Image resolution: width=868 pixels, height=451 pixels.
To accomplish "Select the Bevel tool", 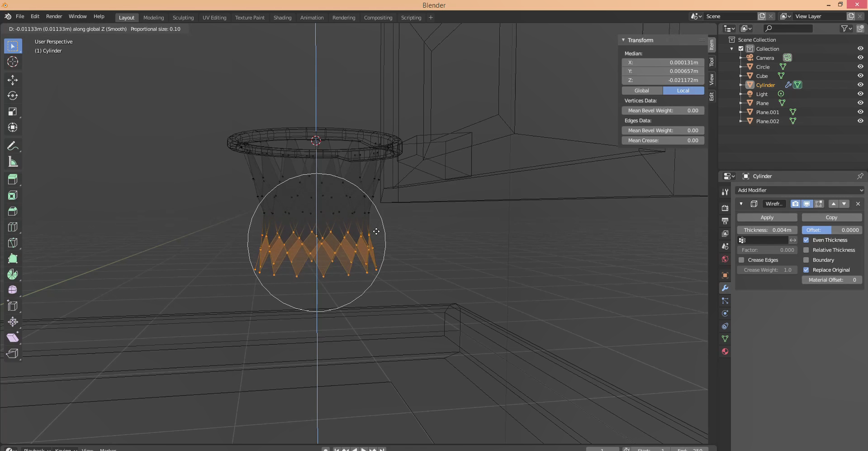I will tap(13, 211).
